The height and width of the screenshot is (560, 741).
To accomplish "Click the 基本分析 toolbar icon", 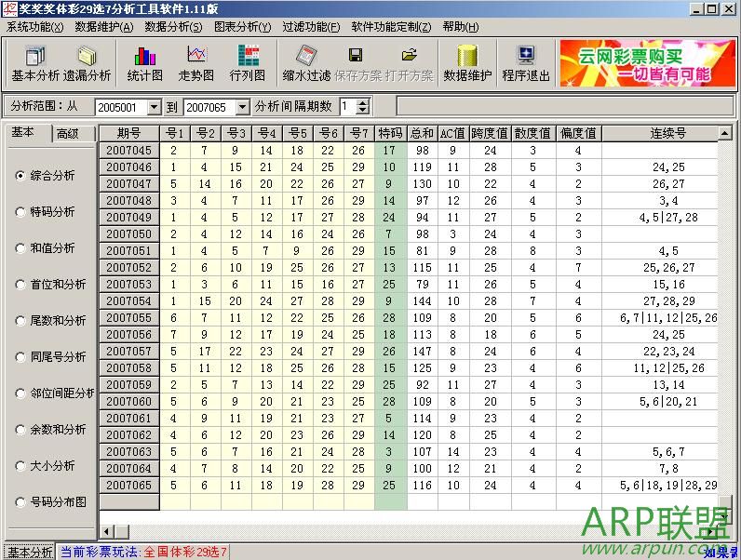I will (x=35, y=63).
